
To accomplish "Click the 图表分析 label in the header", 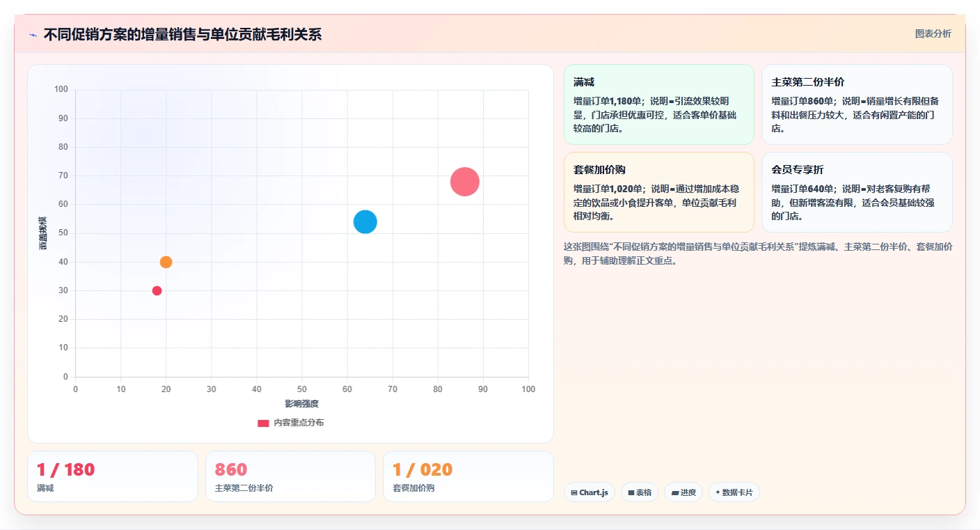I will [933, 33].
